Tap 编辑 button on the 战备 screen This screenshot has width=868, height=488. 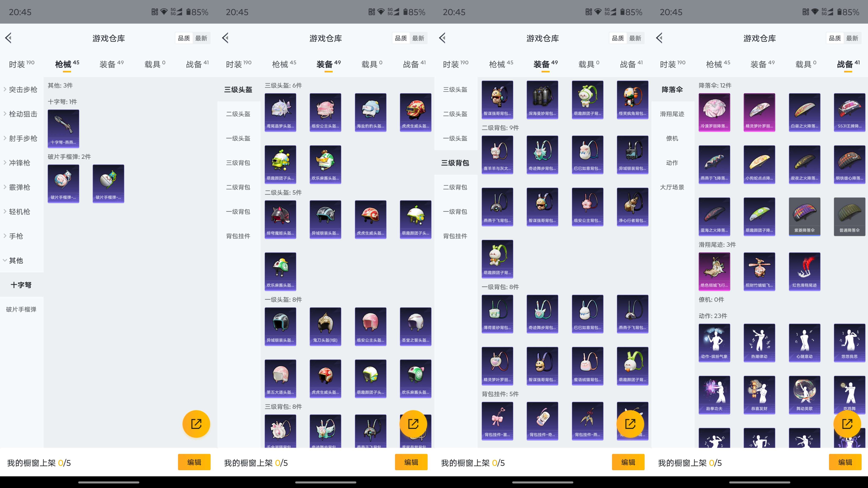[x=845, y=462]
